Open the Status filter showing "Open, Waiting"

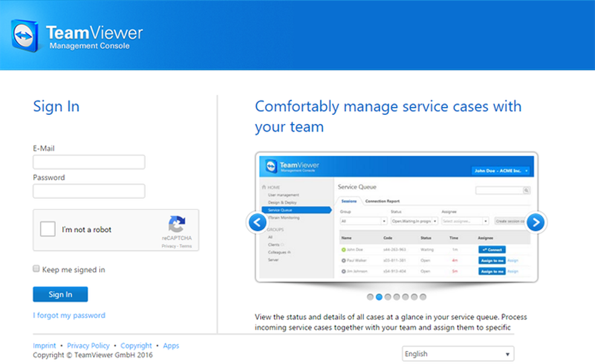414,221
